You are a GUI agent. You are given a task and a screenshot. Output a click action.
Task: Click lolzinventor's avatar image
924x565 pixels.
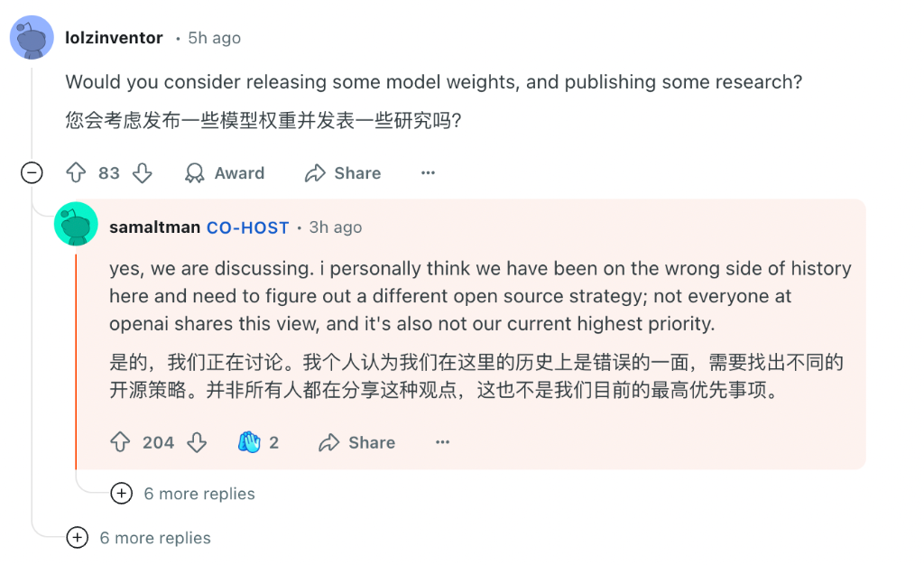coord(32,37)
